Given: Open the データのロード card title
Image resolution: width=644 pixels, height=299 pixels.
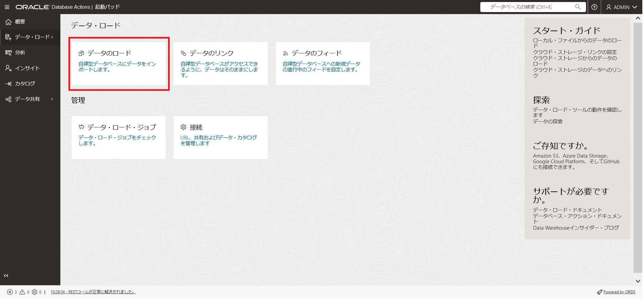Looking at the screenshot, I should [109, 53].
